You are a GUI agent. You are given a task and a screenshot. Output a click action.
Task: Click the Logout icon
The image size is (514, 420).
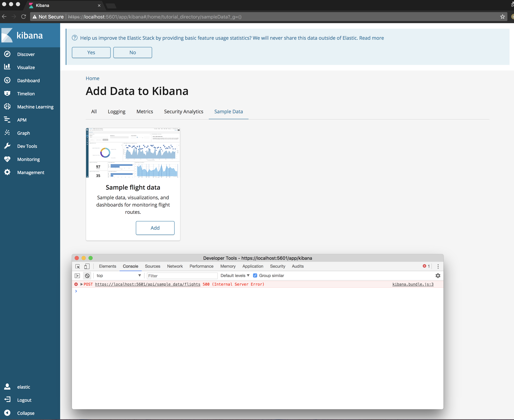7,400
